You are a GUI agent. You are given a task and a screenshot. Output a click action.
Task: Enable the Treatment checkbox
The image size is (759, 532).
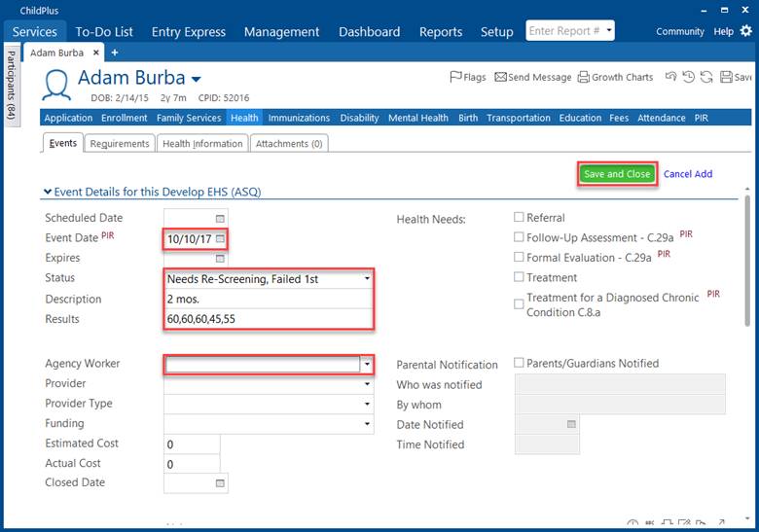(x=519, y=277)
